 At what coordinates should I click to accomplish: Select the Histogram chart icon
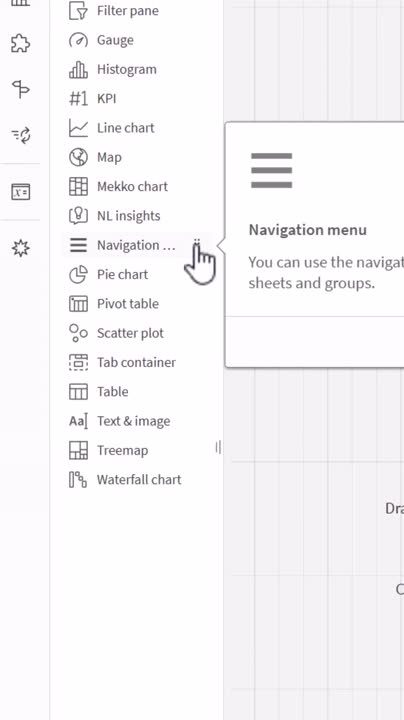79,69
